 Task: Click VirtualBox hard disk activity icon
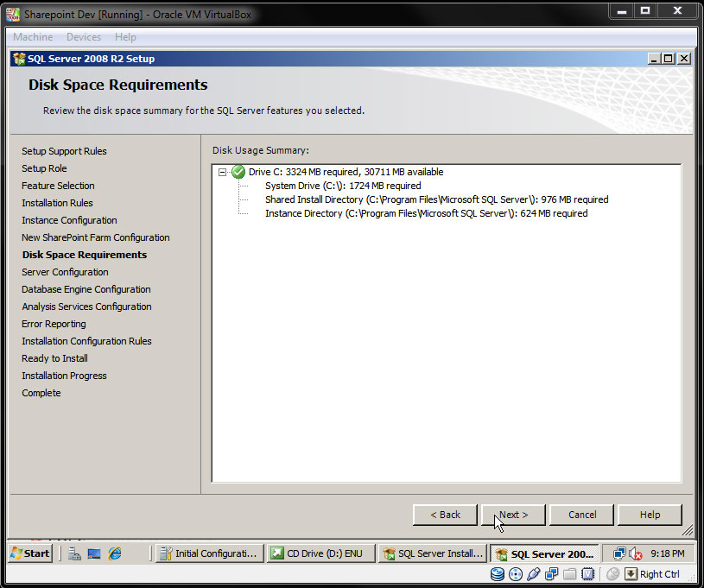(498, 574)
